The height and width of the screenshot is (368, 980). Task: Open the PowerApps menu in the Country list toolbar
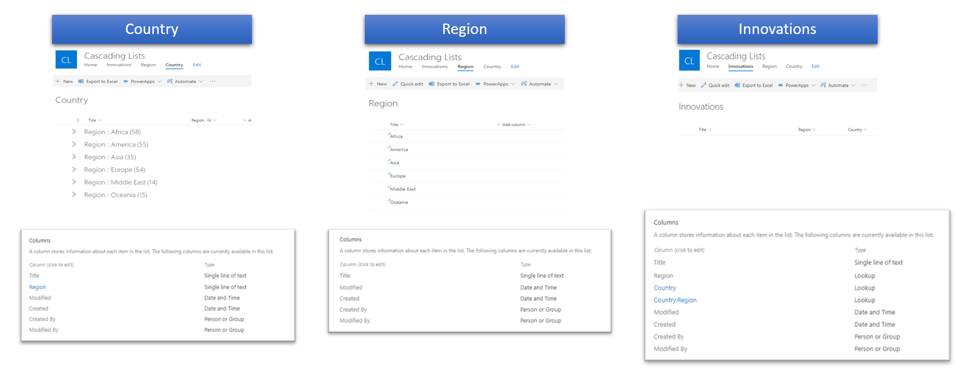tap(142, 81)
